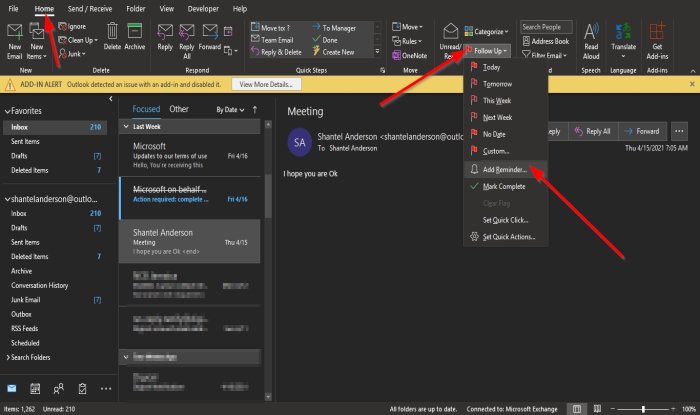Select the Team Email quick step
This screenshot has width=700, height=415.
pyautogui.click(x=272, y=40)
